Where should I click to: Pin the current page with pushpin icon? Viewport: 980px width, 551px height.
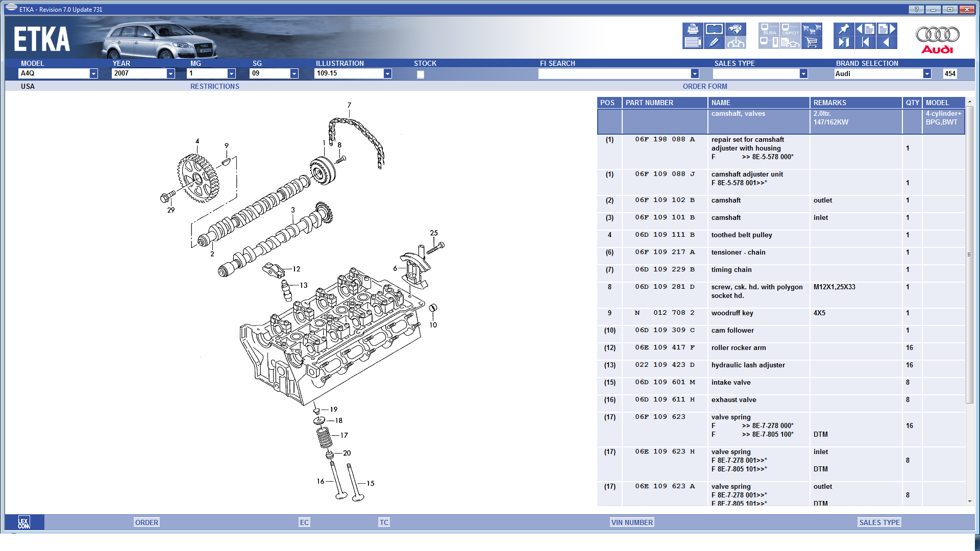(844, 29)
